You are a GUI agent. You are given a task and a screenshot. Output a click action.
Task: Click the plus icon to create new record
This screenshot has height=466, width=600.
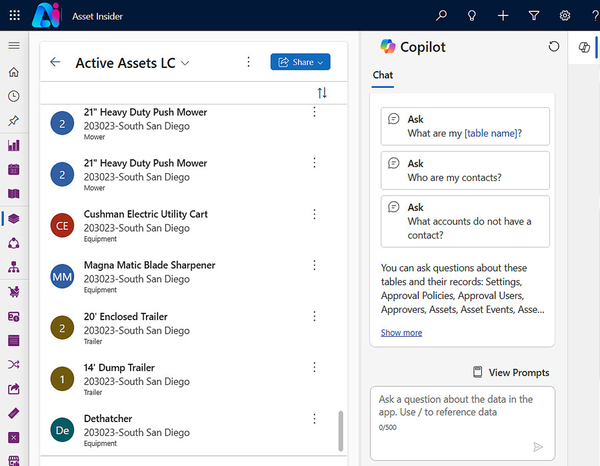tap(503, 15)
